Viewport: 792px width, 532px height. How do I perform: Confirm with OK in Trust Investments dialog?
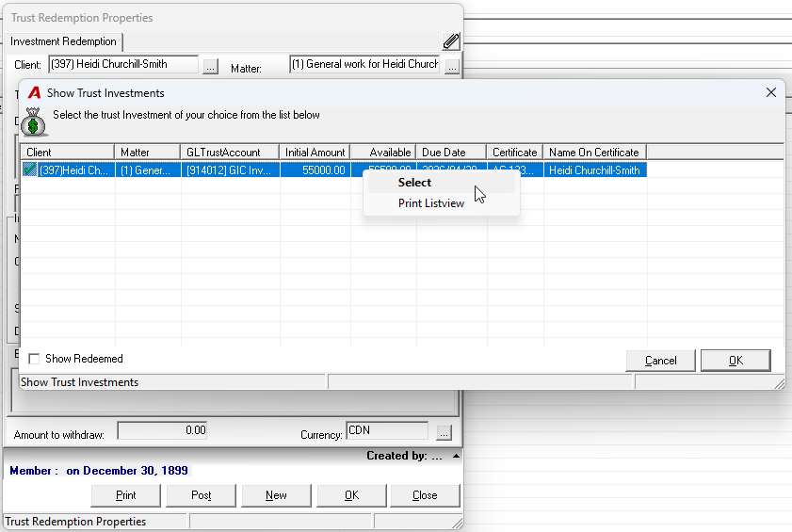[x=735, y=361]
